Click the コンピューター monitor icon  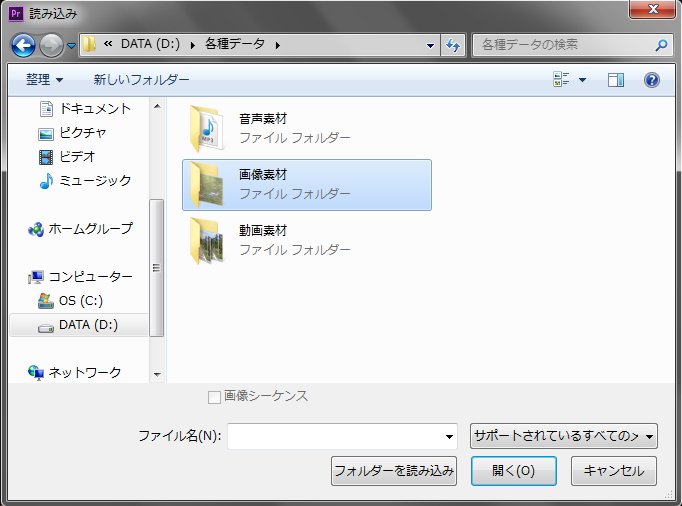pos(36,277)
